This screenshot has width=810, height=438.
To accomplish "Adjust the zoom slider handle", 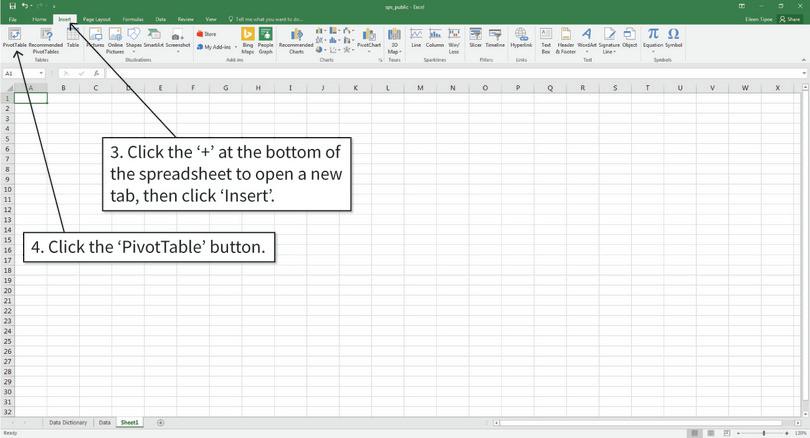I will (x=764, y=433).
